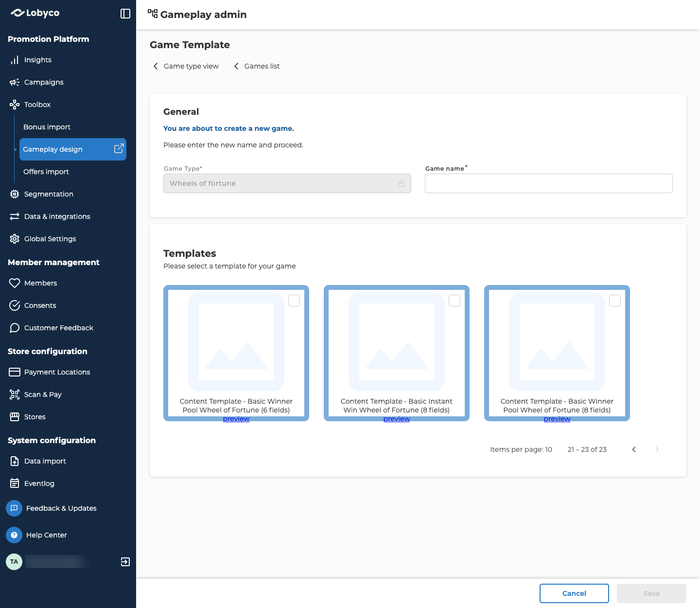Preview the 8 fields Winner Pool template
Screen dimensions: 700x608
[x=557, y=419]
